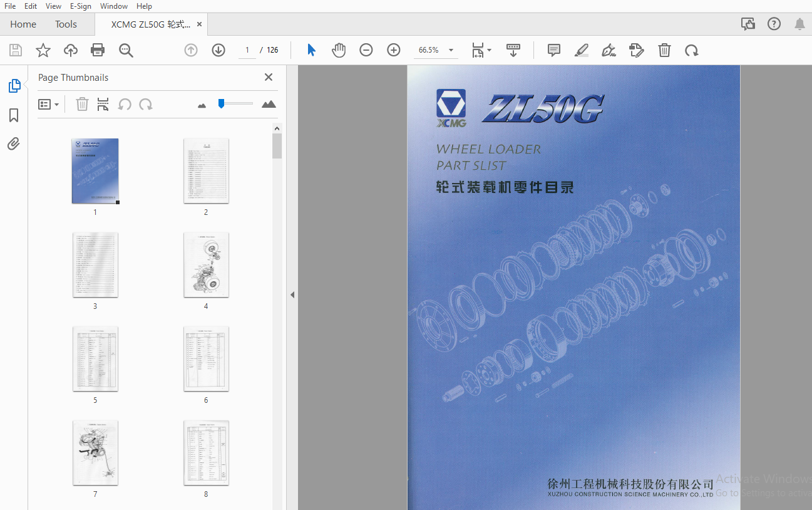Select the page 4 thumbnail
Viewport: 812px width, 510px height.
click(206, 264)
